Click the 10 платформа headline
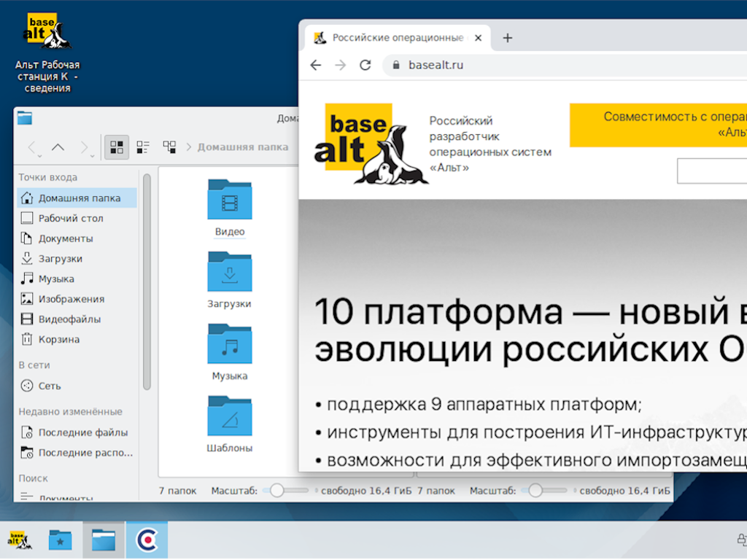Image resolution: width=747 pixels, height=560 pixels. (x=531, y=330)
